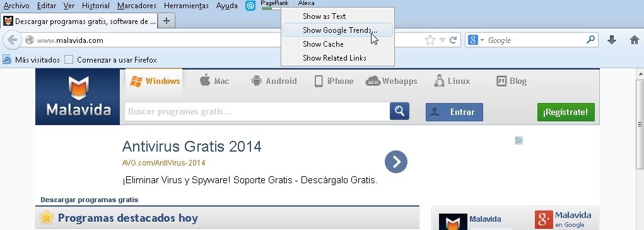Select Show Google Trends... entry
Screen dimensions: 644x230
point(337,30)
